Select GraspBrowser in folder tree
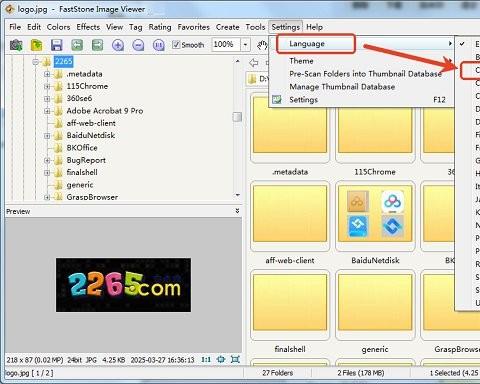 point(92,197)
